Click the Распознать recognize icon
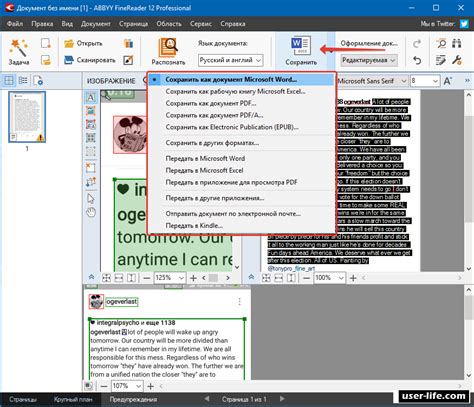The height and width of the screenshot is (407, 474). tap(168, 47)
